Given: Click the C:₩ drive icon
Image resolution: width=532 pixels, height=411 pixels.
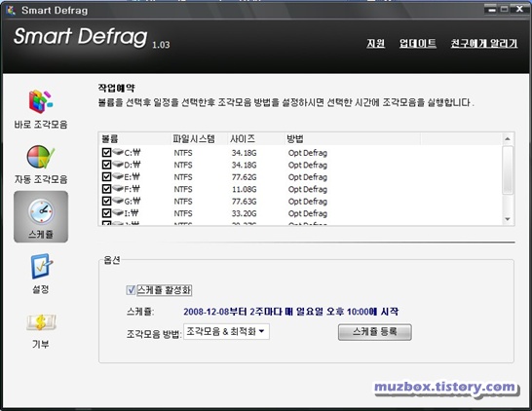Looking at the screenshot, I should tap(118, 152).
